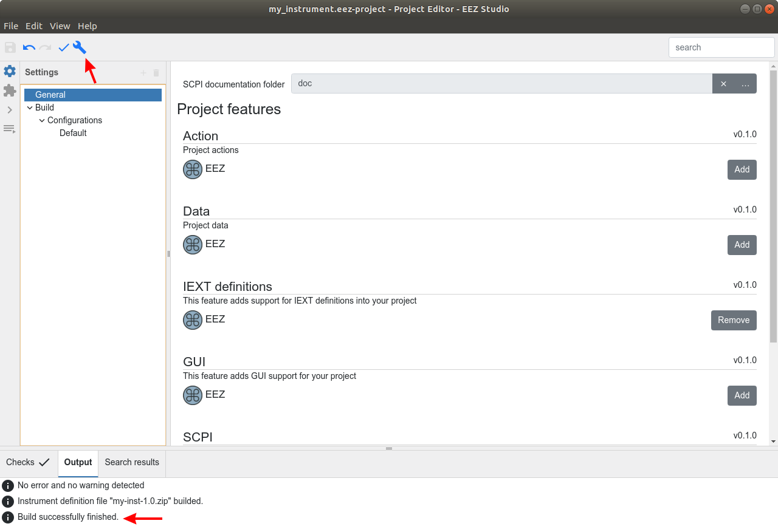The width and height of the screenshot is (778, 532).
Task: Click the EEZ extension icon under Action
Action: pos(193,169)
